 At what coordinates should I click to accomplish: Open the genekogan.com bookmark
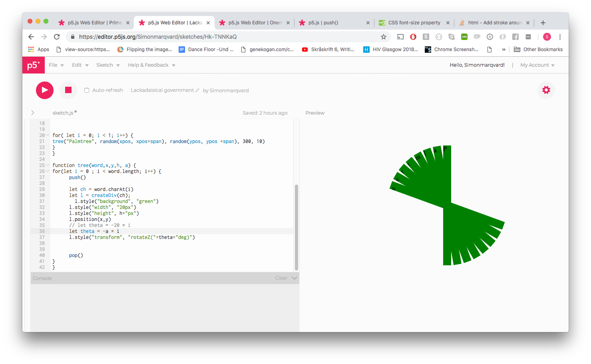(267, 50)
